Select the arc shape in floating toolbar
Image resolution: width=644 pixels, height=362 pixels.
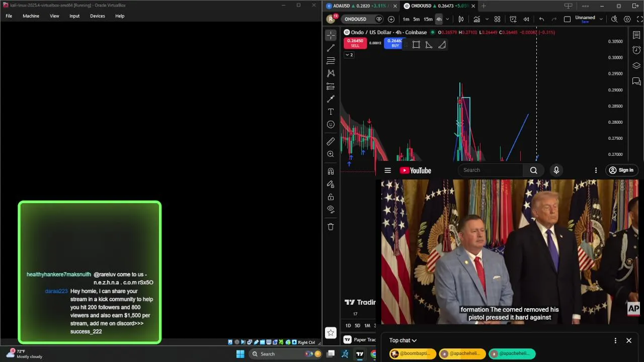pos(442,45)
